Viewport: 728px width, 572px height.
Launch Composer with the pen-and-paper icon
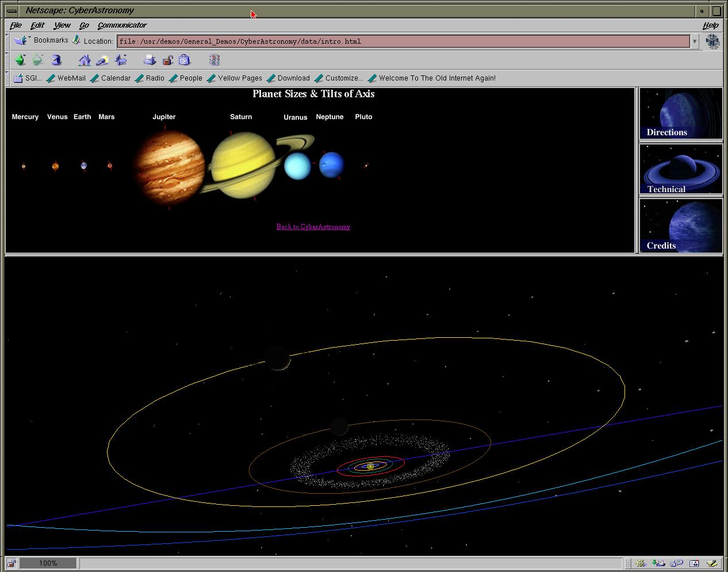click(712, 563)
